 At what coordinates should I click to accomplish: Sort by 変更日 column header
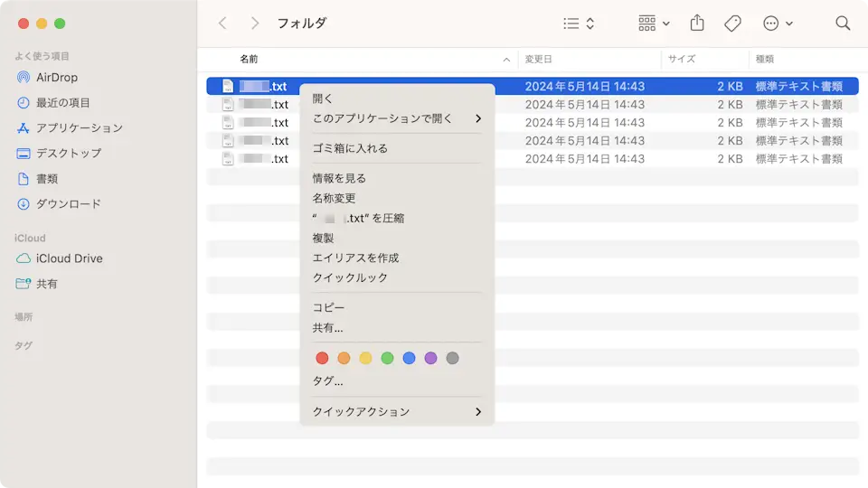(539, 59)
